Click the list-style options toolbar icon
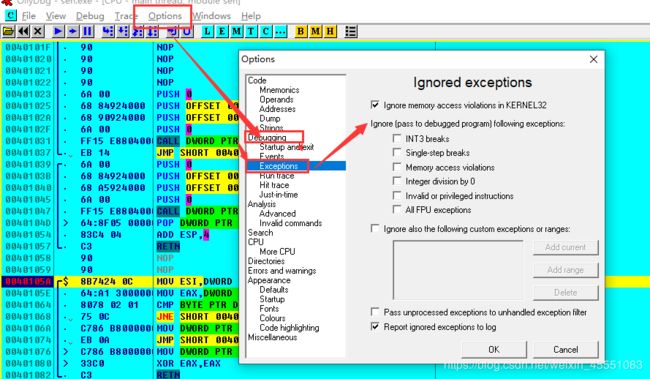Viewport: 650px width, 379px height. (351, 32)
